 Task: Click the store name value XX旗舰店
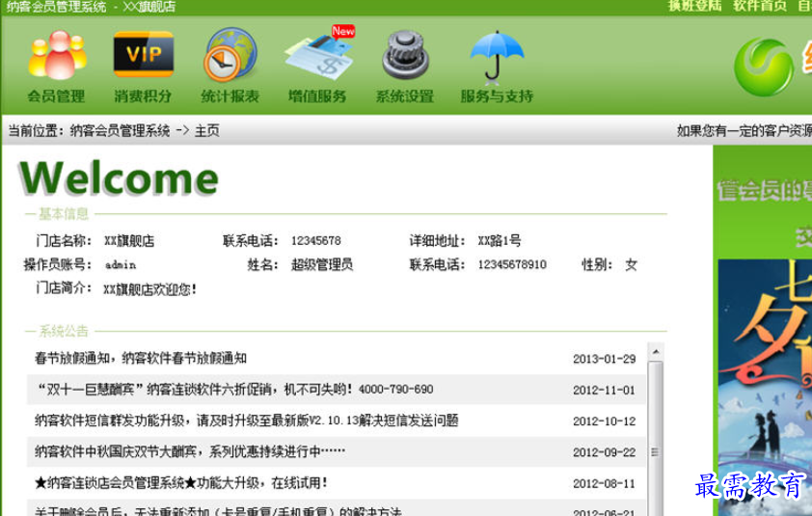click(129, 241)
